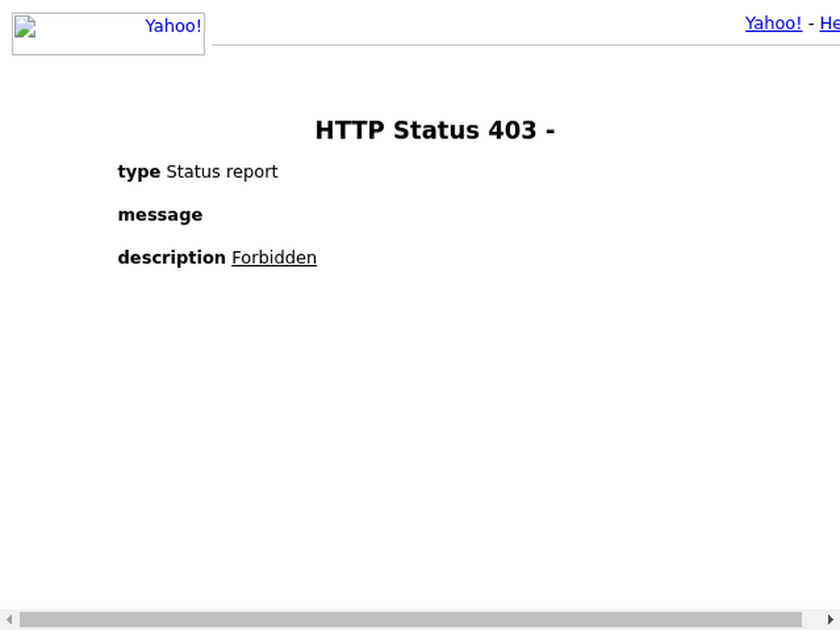
Task: Click the bold 'type' label
Action: 139,172
